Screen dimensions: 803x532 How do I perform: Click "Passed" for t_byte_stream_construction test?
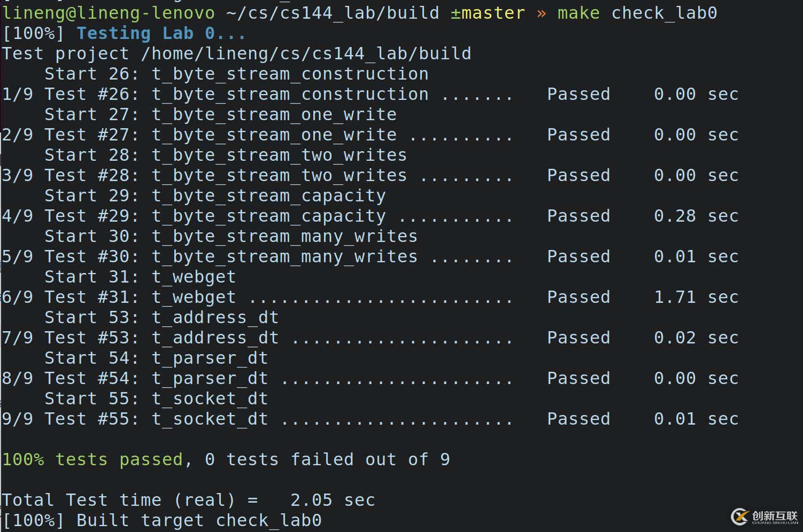click(x=578, y=94)
